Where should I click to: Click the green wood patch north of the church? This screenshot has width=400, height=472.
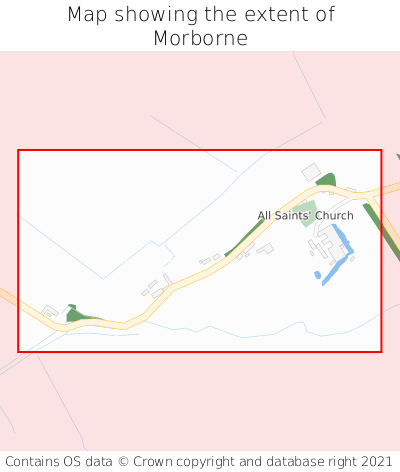[326, 180]
